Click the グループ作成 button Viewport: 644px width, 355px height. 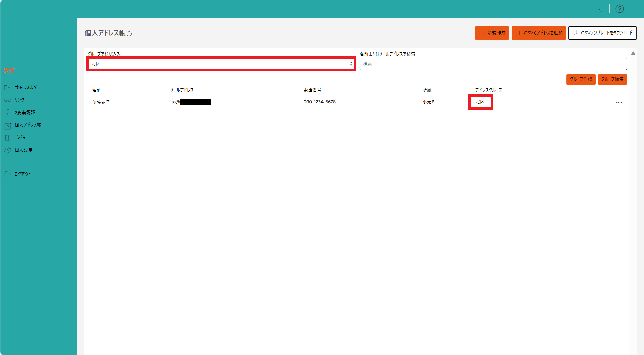[581, 79]
